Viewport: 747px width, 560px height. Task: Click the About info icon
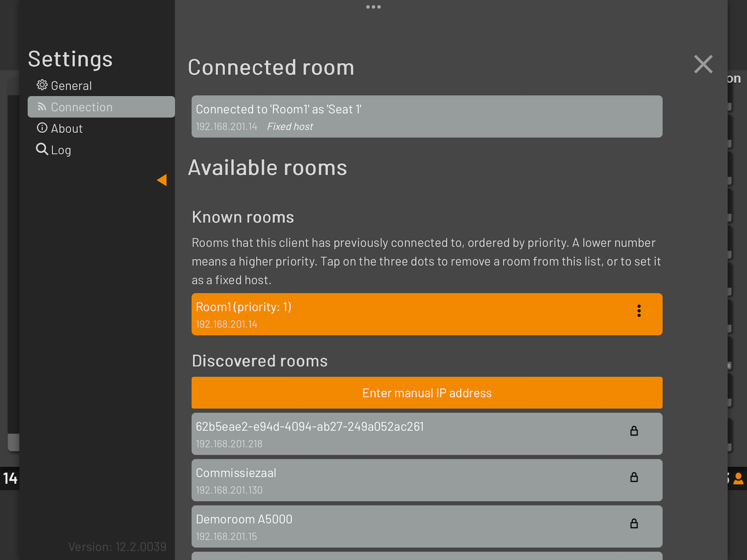[42, 128]
